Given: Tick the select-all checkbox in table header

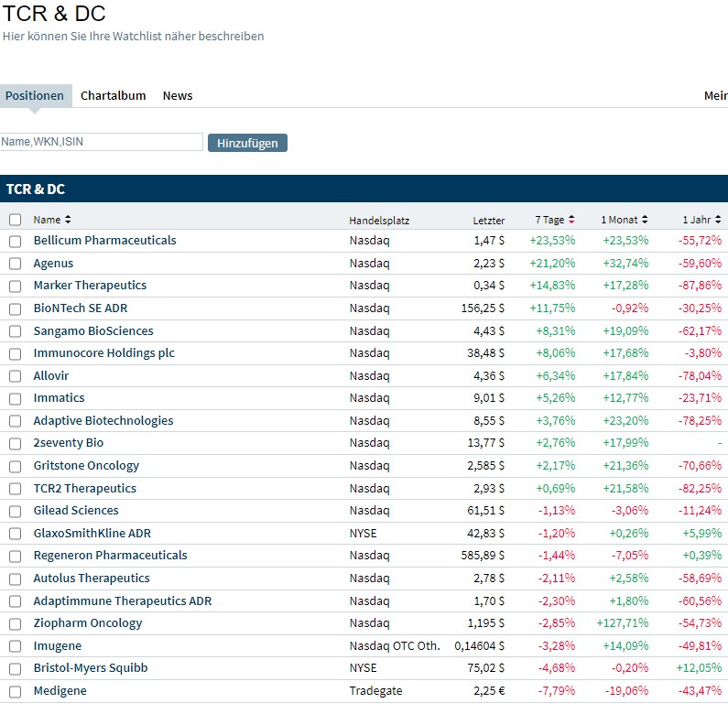Looking at the screenshot, I should (15, 220).
